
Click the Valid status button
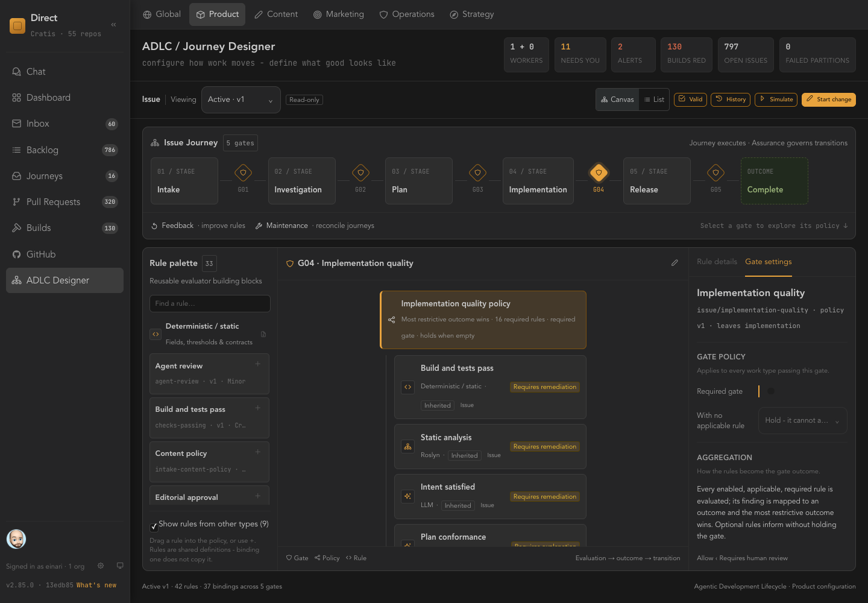[x=690, y=99]
